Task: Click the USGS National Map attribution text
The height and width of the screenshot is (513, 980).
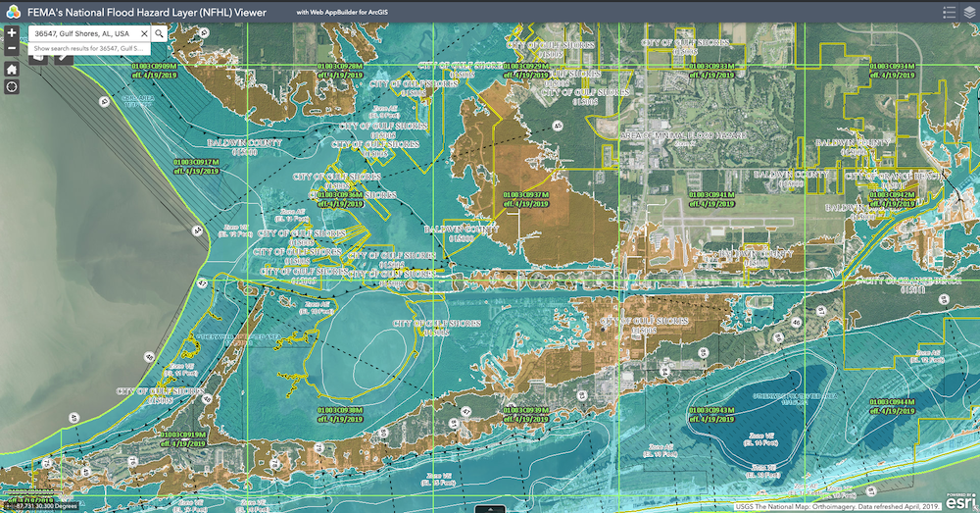Action: (x=838, y=507)
